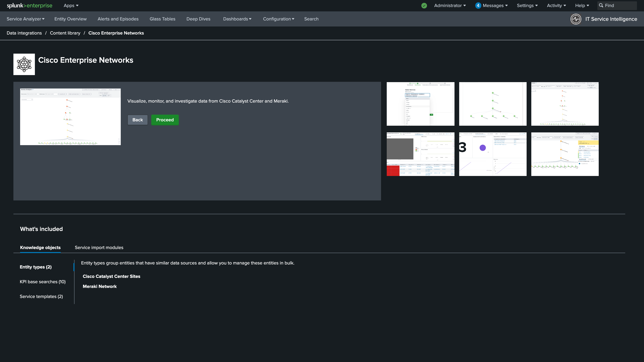The image size is (644, 362).
Task: Go to Entity Overview
Action: click(x=70, y=19)
